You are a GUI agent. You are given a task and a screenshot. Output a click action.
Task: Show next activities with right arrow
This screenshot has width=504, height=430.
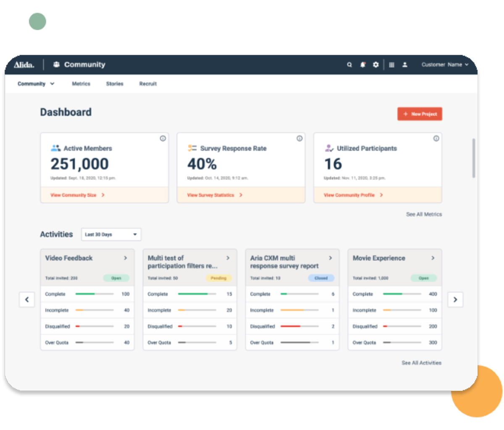(x=455, y=300)
